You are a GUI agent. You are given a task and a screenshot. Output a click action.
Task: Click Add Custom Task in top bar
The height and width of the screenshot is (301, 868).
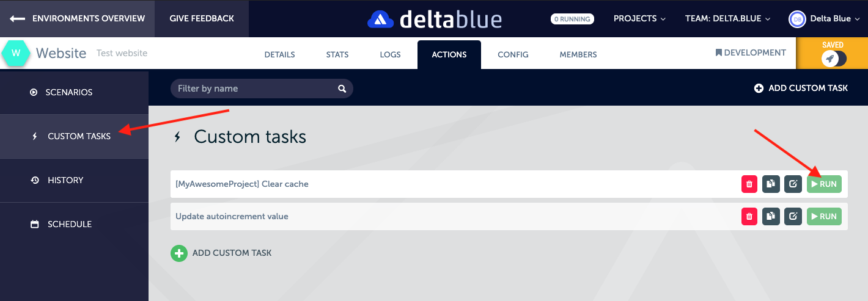(801, 88)
